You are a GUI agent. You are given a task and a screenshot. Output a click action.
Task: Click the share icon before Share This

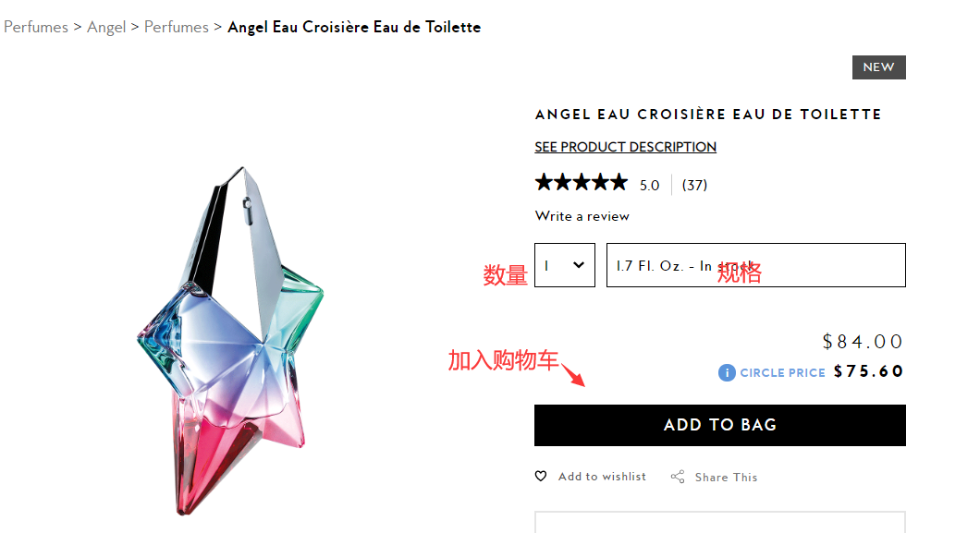[678, 477]
